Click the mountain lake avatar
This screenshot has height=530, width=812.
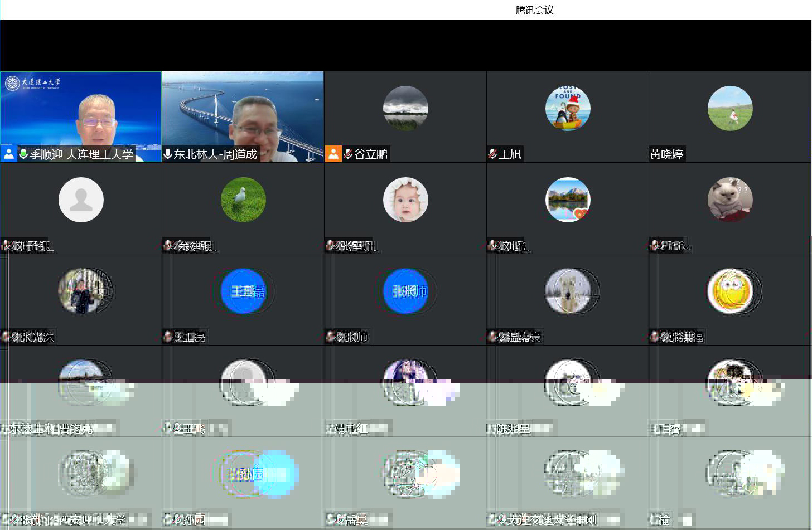pyautogui.click(x=568, y=200)
